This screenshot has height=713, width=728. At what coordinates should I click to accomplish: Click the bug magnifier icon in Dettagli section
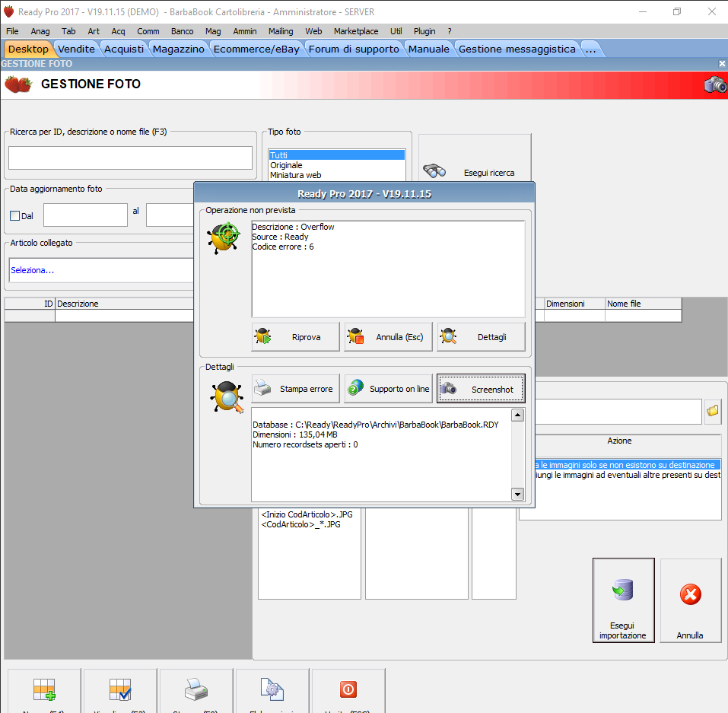point(227,396)
